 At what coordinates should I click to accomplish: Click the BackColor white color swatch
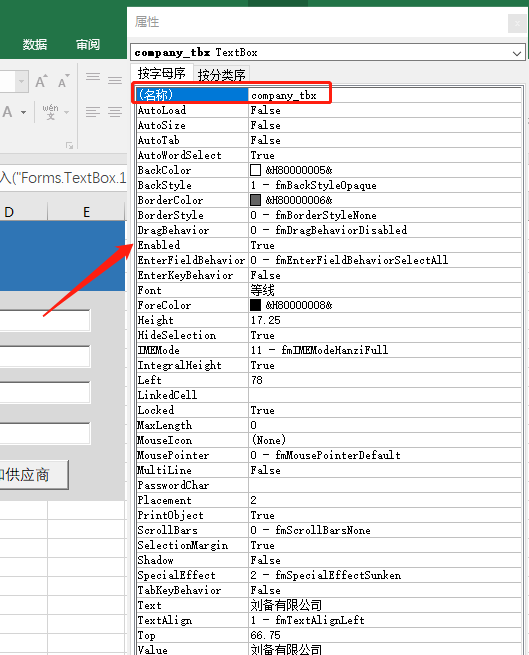(255, 170)
